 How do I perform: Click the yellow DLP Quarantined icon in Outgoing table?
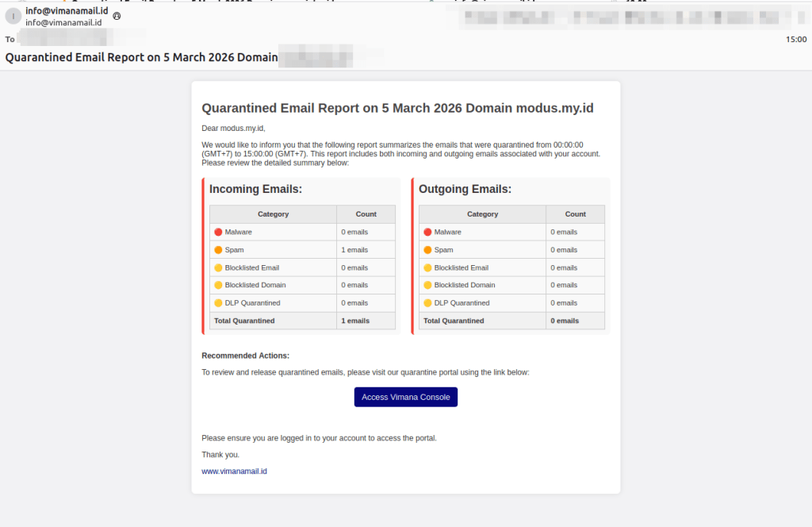pos(427,303)
